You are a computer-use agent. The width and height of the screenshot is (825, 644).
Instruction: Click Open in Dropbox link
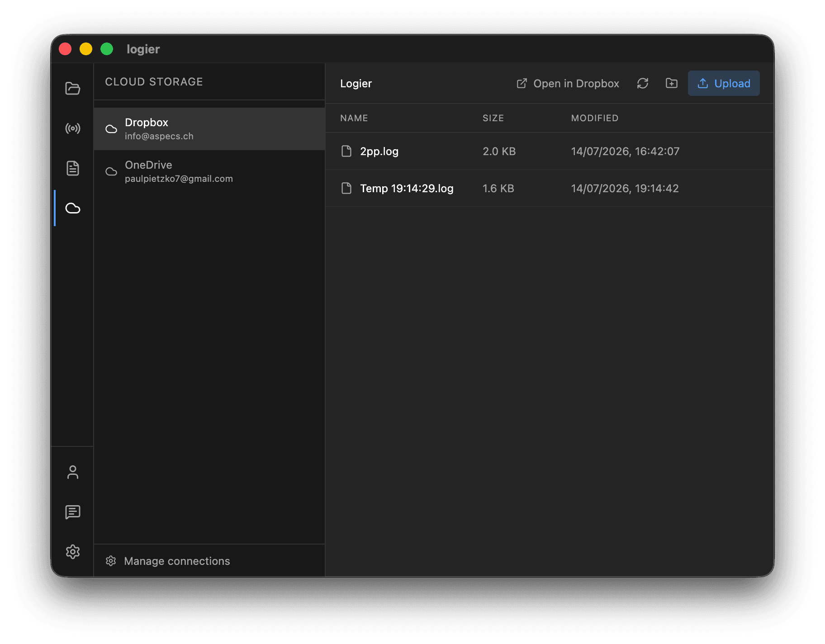click(x=568, y=83)
